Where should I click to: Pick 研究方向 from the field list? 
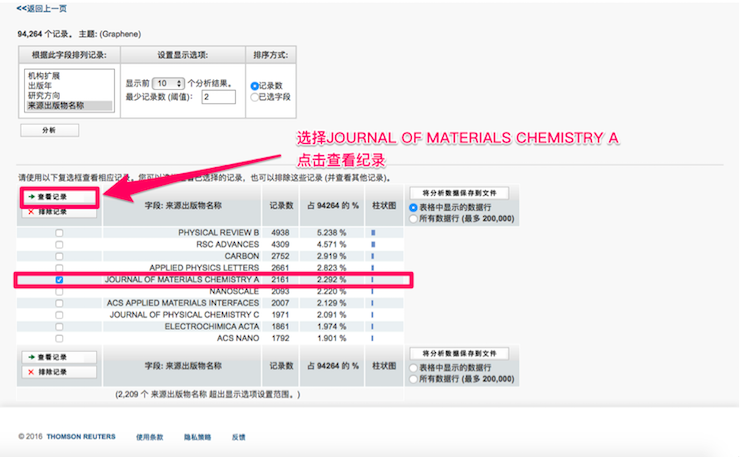(46, 95)
